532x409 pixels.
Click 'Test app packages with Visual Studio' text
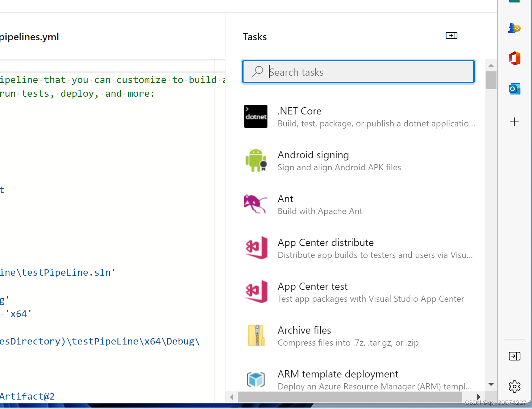(371, 299)
